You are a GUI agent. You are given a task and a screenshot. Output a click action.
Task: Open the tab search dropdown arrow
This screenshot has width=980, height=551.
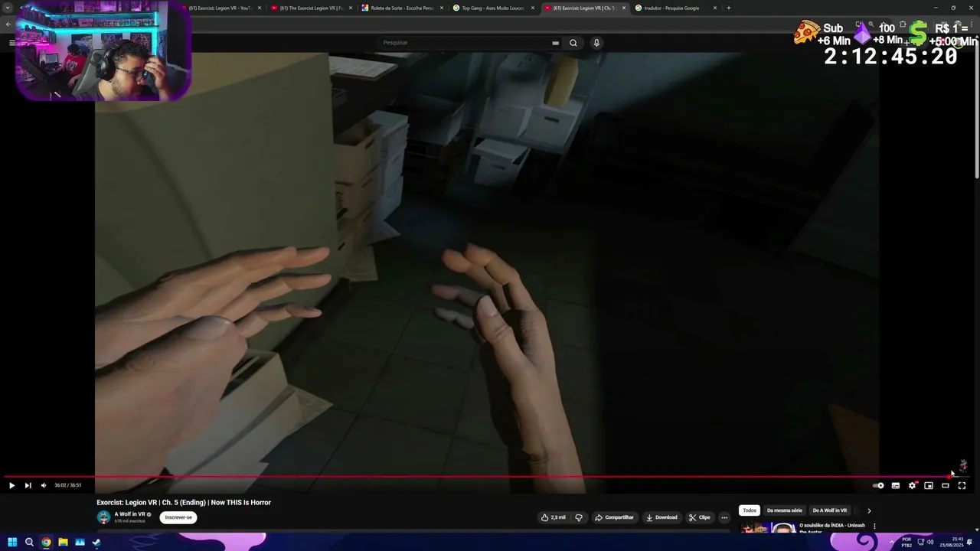click(8, 8)
